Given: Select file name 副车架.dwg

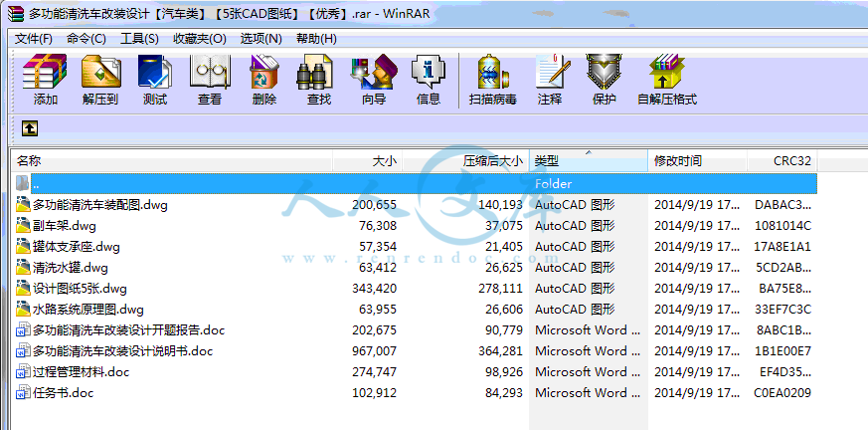Looking at the screenshot, I should click(x=65, y=226).
